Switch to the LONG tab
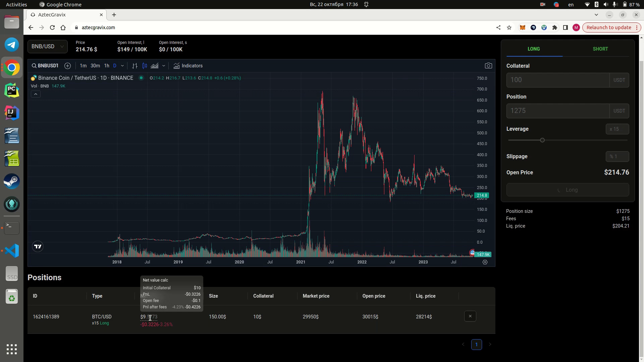The height and width of the screenshot is (362, 644). click(x=534, y=49)
